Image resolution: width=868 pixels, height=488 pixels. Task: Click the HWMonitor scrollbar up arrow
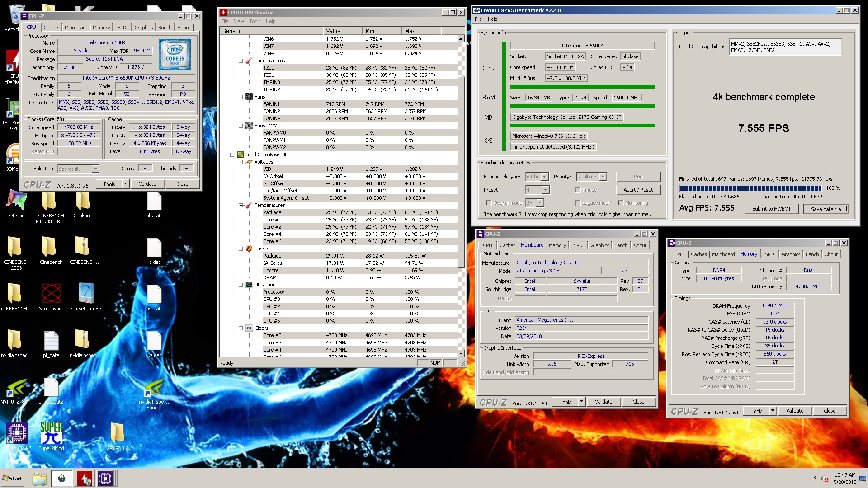tap(461, 39)
